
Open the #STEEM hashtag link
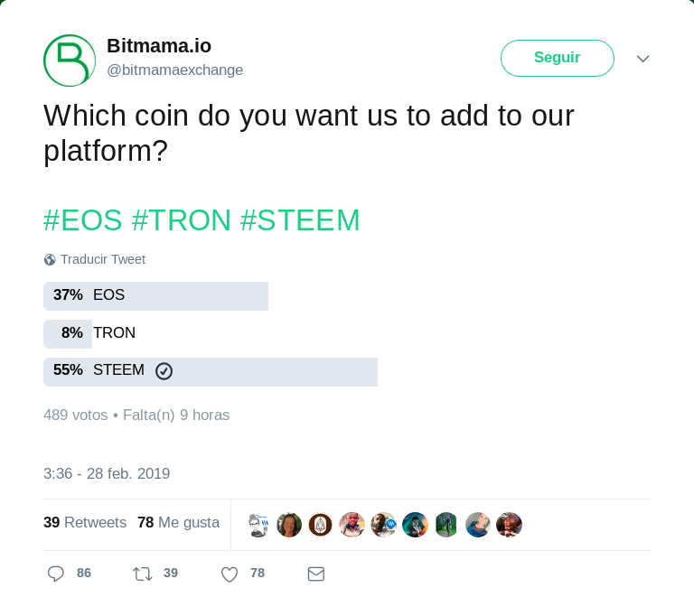300,220
